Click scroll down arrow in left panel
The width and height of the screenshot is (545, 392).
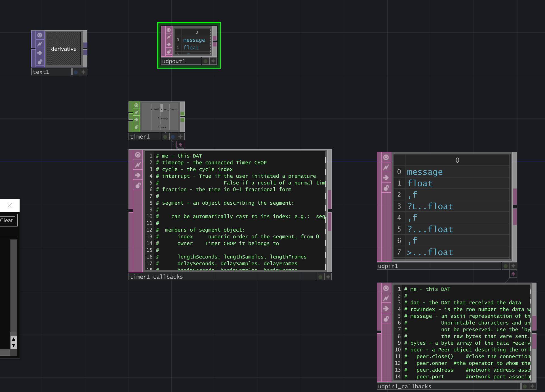pos(14,346)
